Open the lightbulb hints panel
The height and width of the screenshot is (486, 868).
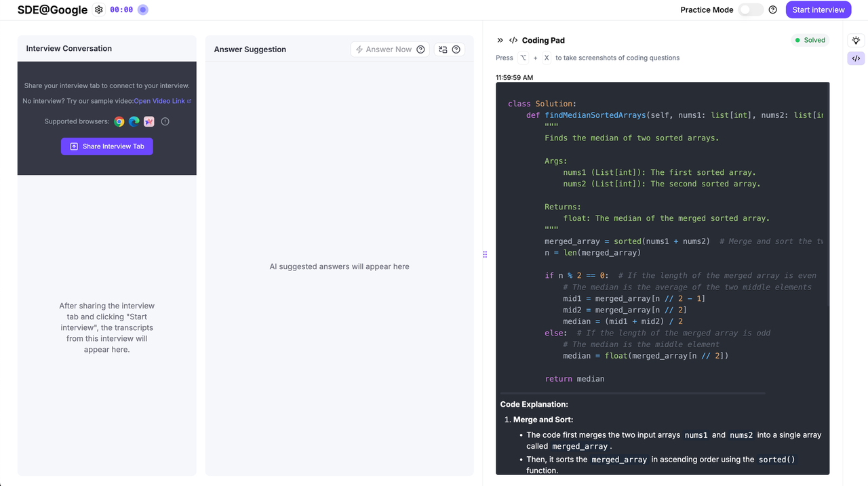[856, 41]
